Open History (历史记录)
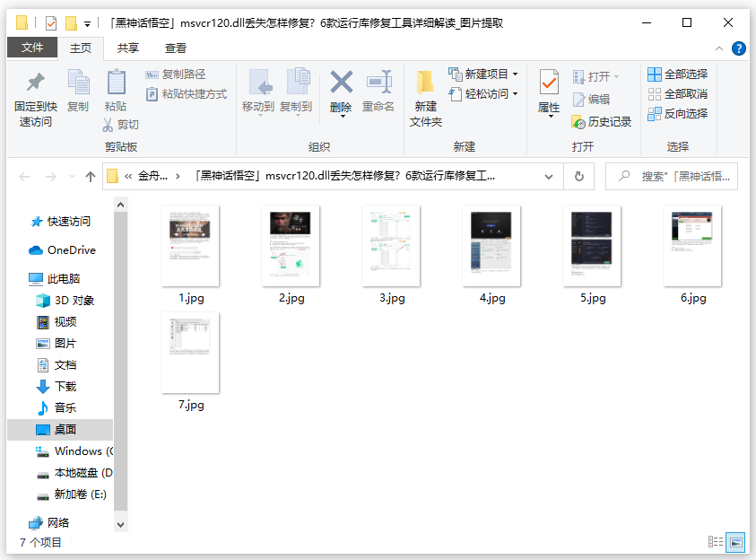The height and width of the screenshot is (560, 756). [x=601, y=122]
